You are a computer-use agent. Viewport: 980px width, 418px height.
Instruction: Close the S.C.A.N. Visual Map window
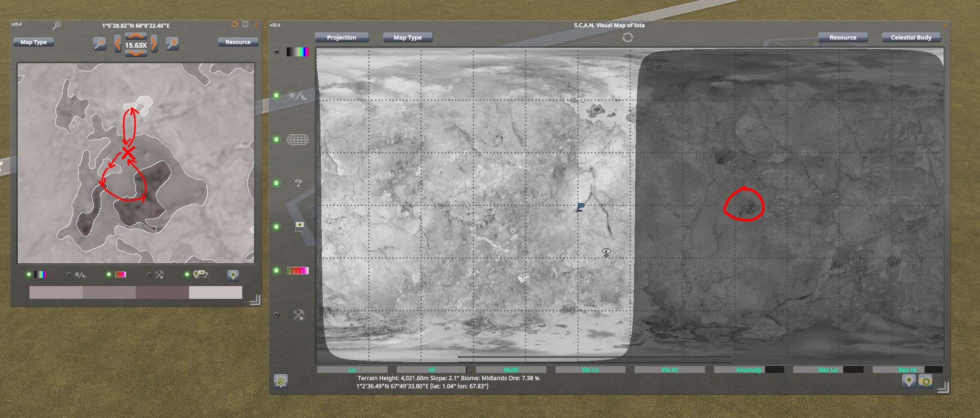(945, 25)
